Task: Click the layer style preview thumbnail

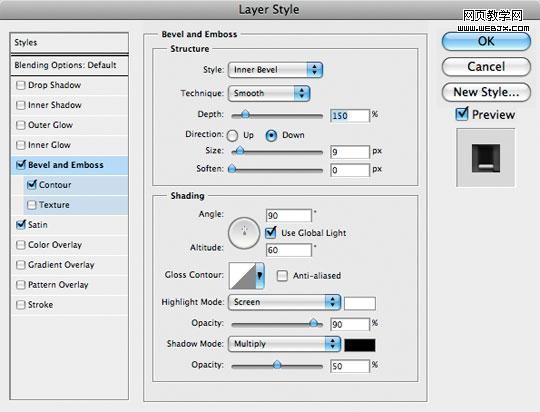Action: 486,158
